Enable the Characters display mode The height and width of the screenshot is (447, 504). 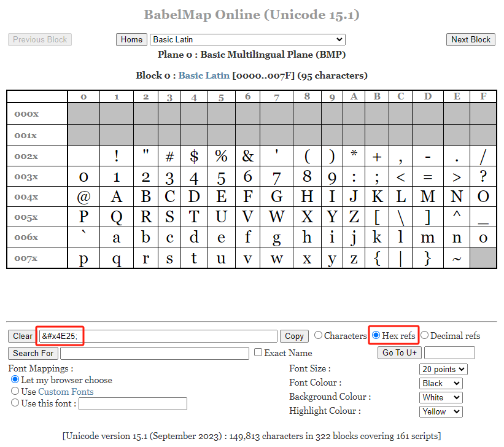pos(318,335)
